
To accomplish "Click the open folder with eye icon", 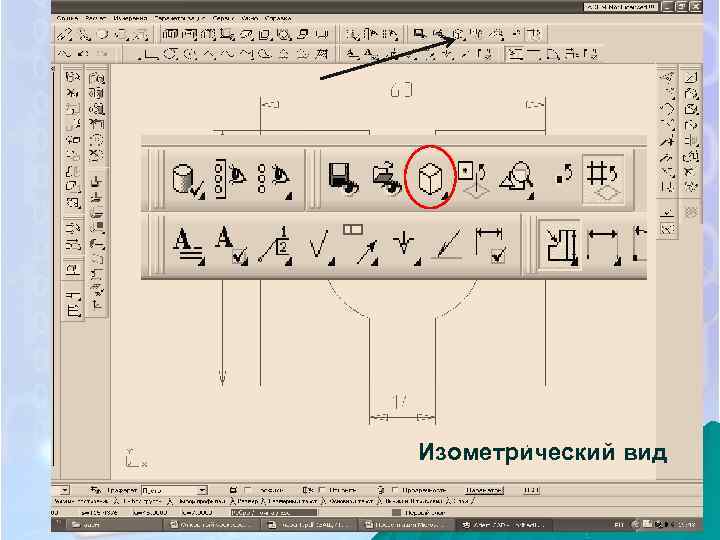I will click(387, 179).
